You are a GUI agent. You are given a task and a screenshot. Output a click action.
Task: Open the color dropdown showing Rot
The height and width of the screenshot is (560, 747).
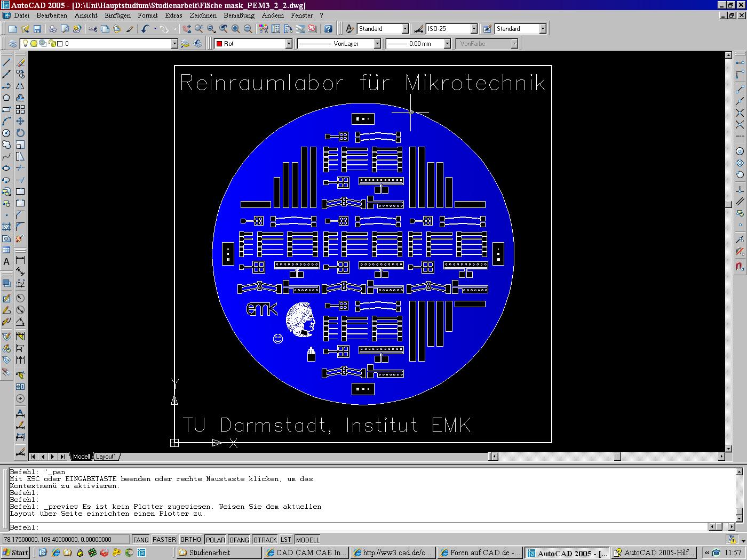point(289,44)
